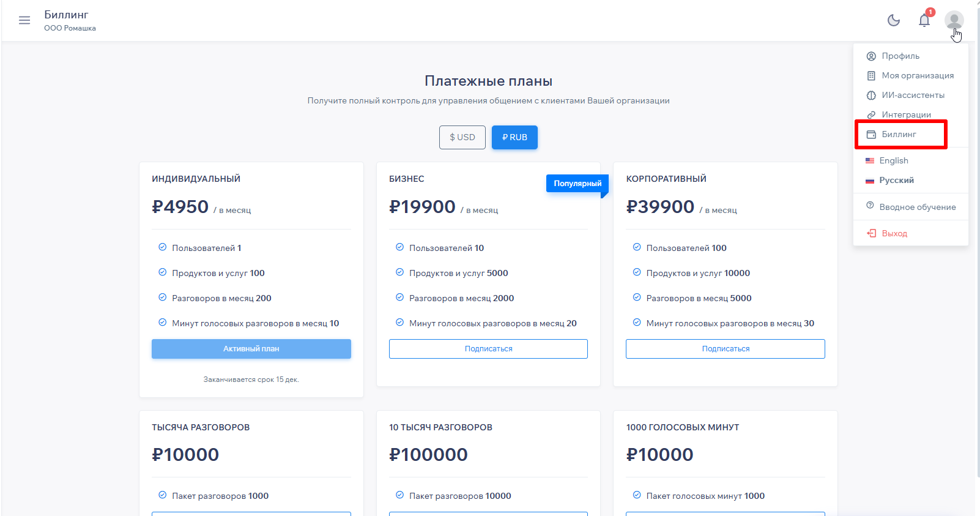Subscribe to the Бизнес plan

point(488,349)
